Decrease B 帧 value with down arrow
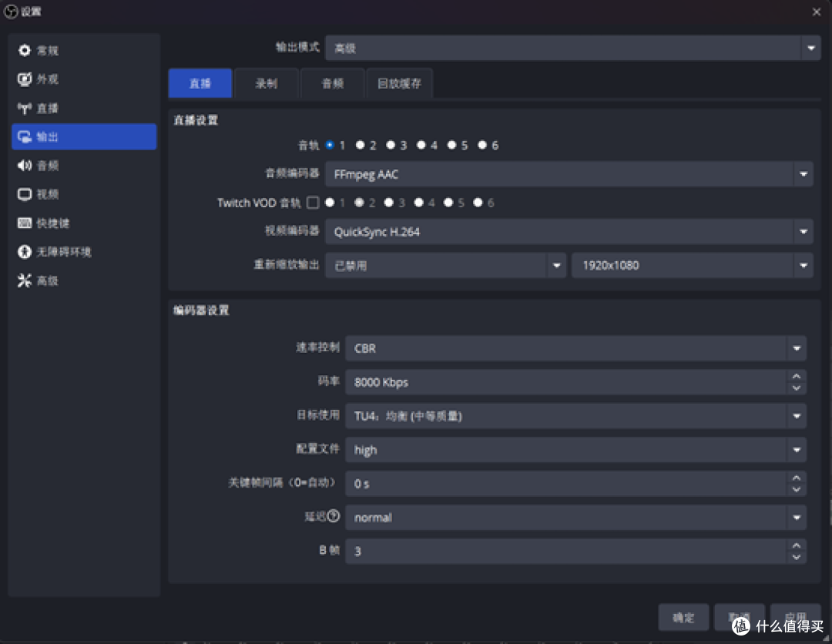The image size is (832, 644). tap(797, 558)
